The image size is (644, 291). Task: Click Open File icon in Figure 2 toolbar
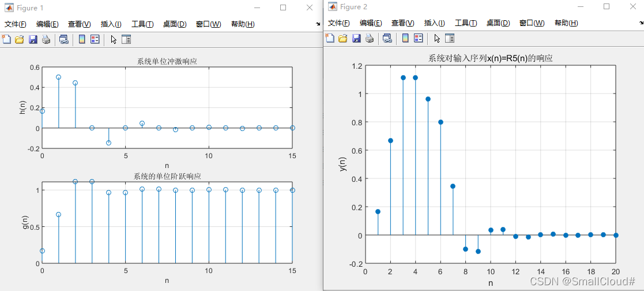(x=343, y=38)
